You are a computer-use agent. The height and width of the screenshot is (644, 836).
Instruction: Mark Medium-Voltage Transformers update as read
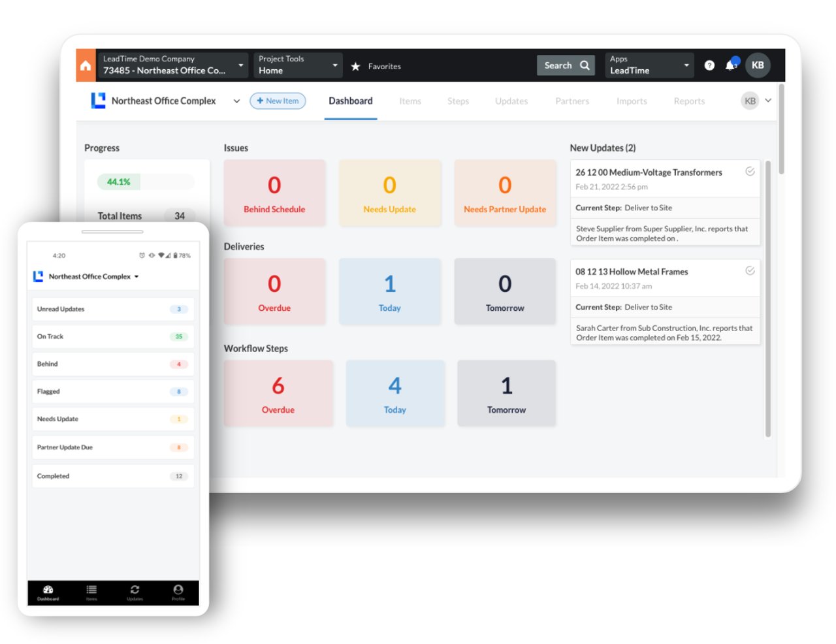coord(750,172)
